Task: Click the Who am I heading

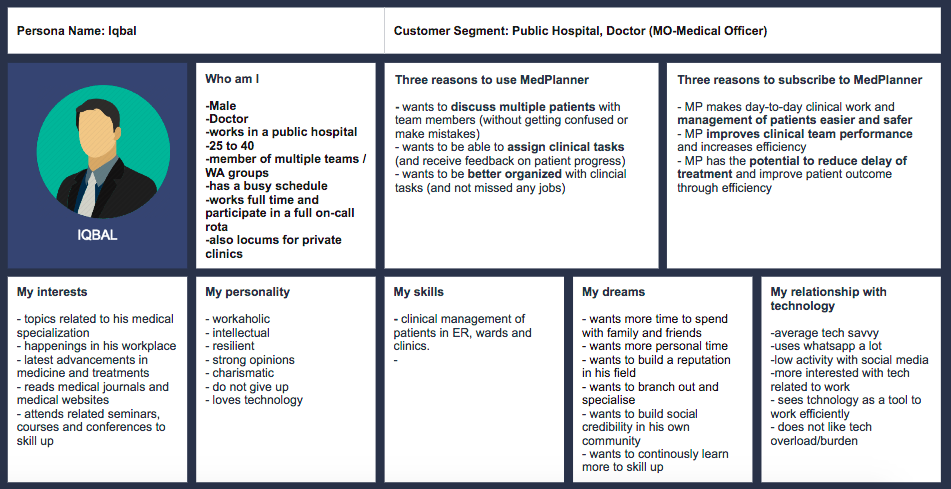Action: pyautogui.click(x=233, y=79)
